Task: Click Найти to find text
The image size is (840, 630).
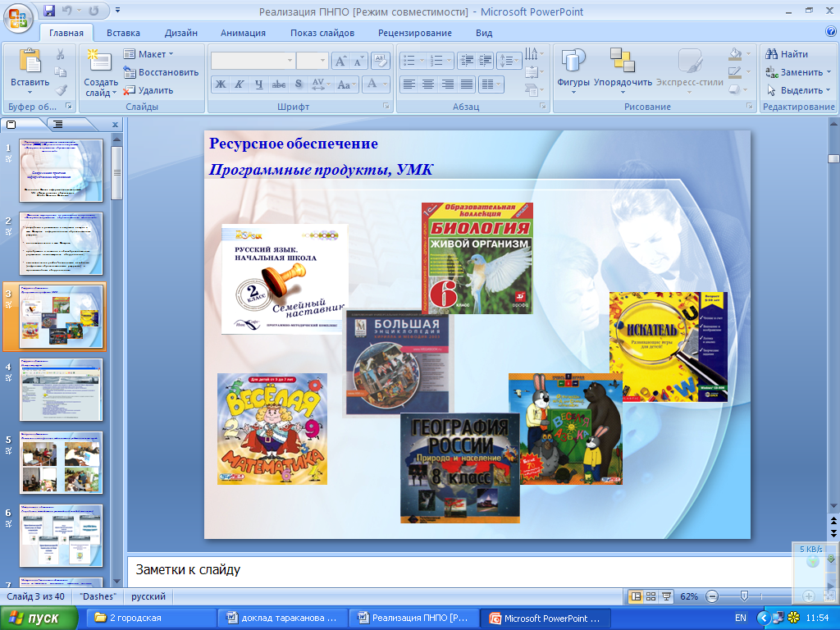Action: pyautogui.click(x=787, y=54)
